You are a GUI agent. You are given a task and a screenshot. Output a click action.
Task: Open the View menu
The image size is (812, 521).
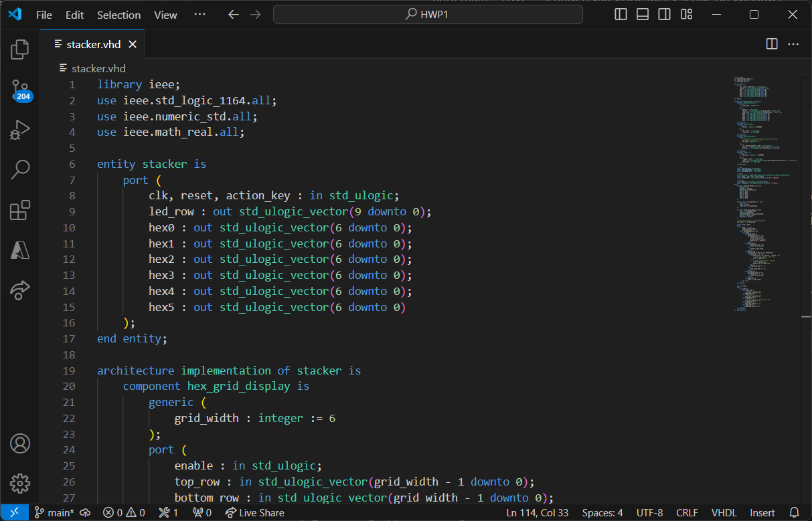click(166, 15)
